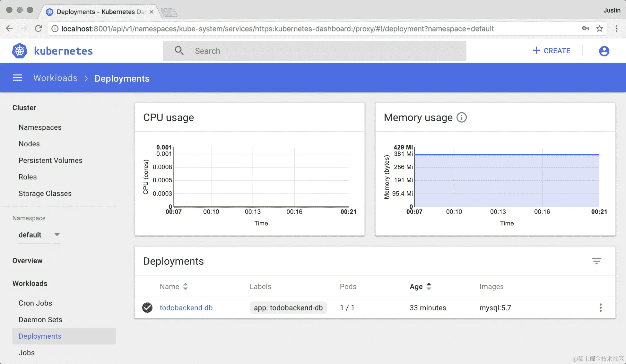
Task: Click todobackend-db status checkmark icon
Action: pos(147,308)
